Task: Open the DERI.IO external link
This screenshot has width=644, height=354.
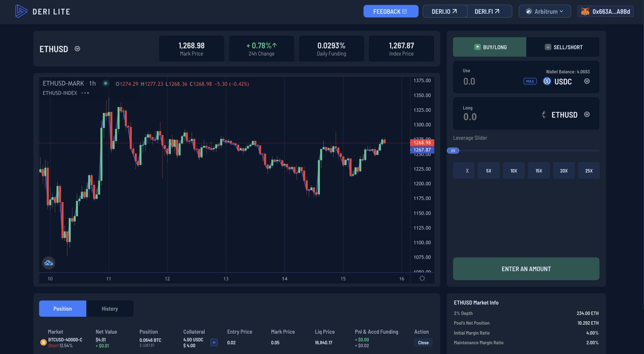Action: 445,11
